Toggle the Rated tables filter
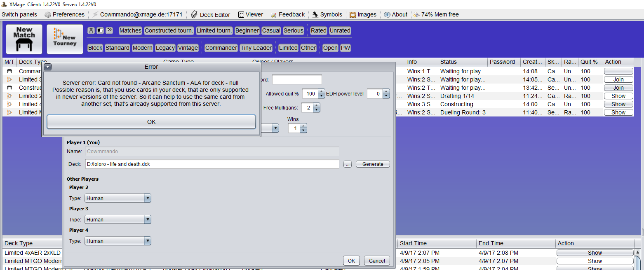644x270 pixels. click(x=318, y=30)
